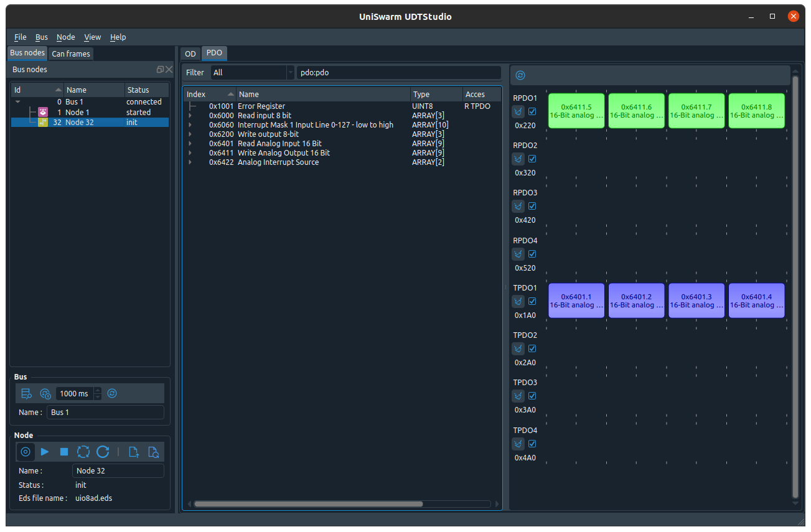Select the PDO tab

click(x=214, y=54)
